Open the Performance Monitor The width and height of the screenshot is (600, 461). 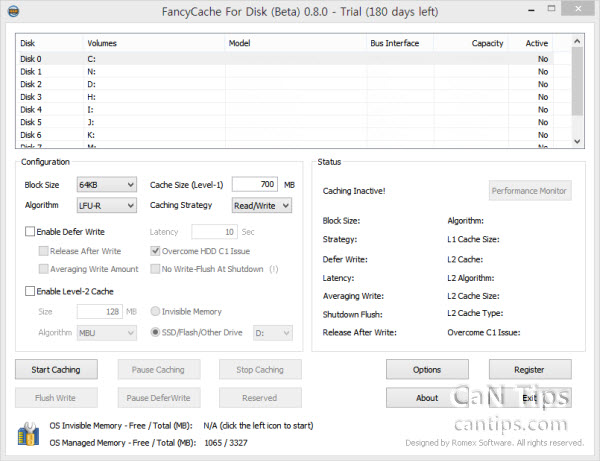click(530, 191)
